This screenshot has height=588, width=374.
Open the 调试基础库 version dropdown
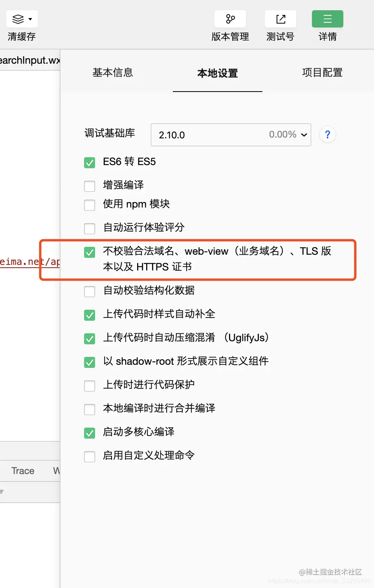[x=304, y=135]
